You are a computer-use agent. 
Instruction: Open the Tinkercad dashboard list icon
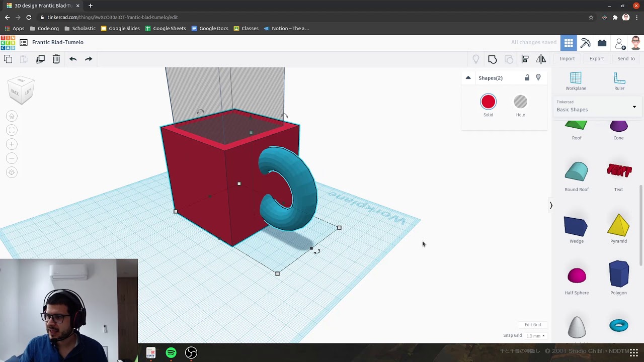coord(24,43)
